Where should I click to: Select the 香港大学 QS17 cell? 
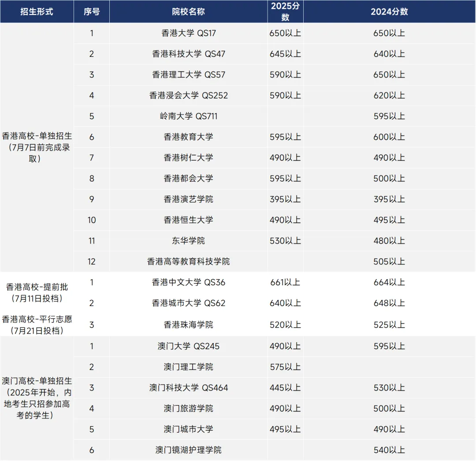pos(189,33)
